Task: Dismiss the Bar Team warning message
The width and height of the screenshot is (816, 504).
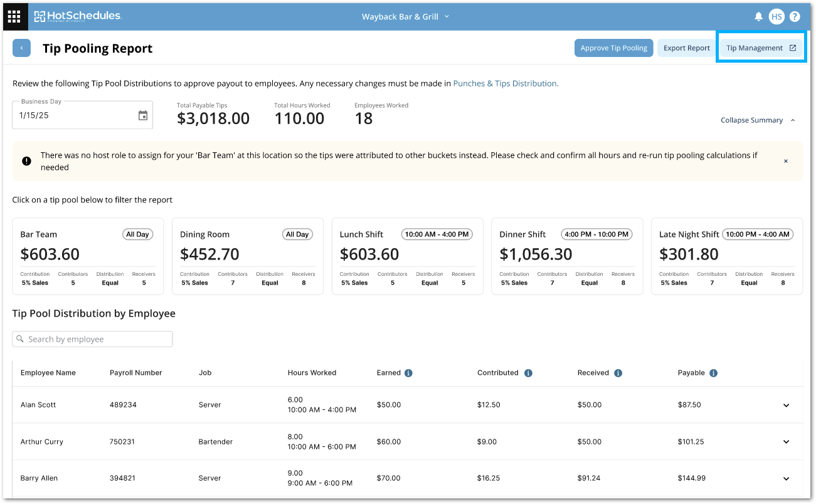Action: point(786,160)
